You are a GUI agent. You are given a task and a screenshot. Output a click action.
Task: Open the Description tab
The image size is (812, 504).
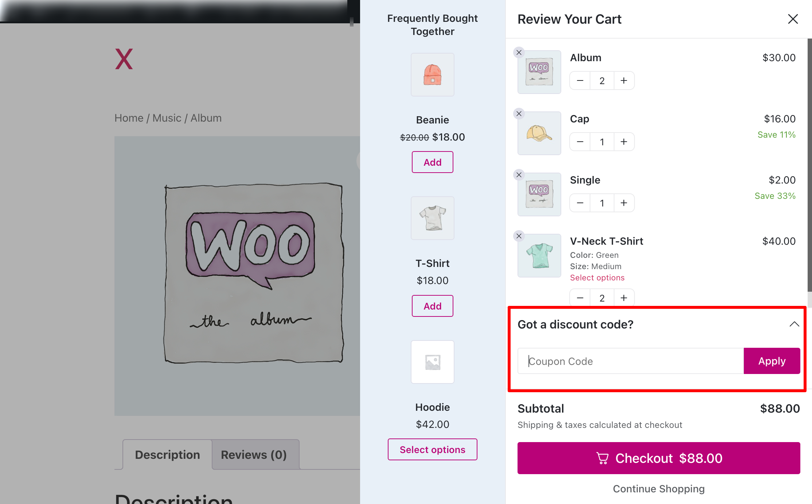[167, 454]
